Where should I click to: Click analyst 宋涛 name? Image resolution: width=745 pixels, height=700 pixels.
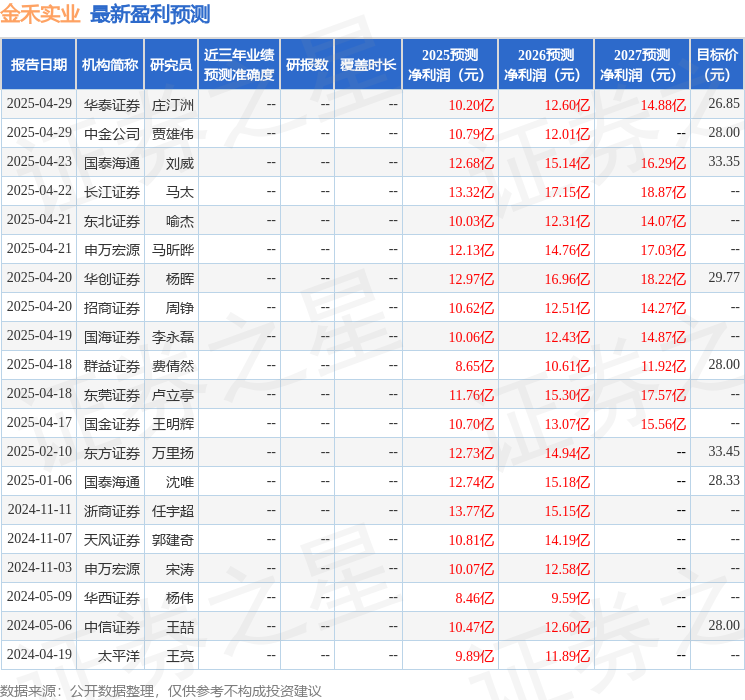point(180,569)
